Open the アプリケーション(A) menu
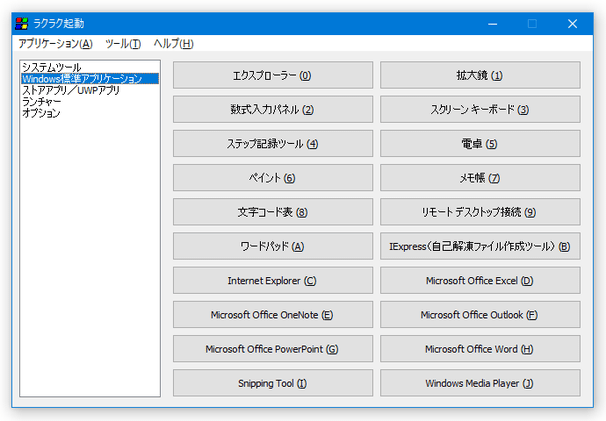The width and height of the screenshot is (606, 421). pyautogui.click(x=56, y=44)
